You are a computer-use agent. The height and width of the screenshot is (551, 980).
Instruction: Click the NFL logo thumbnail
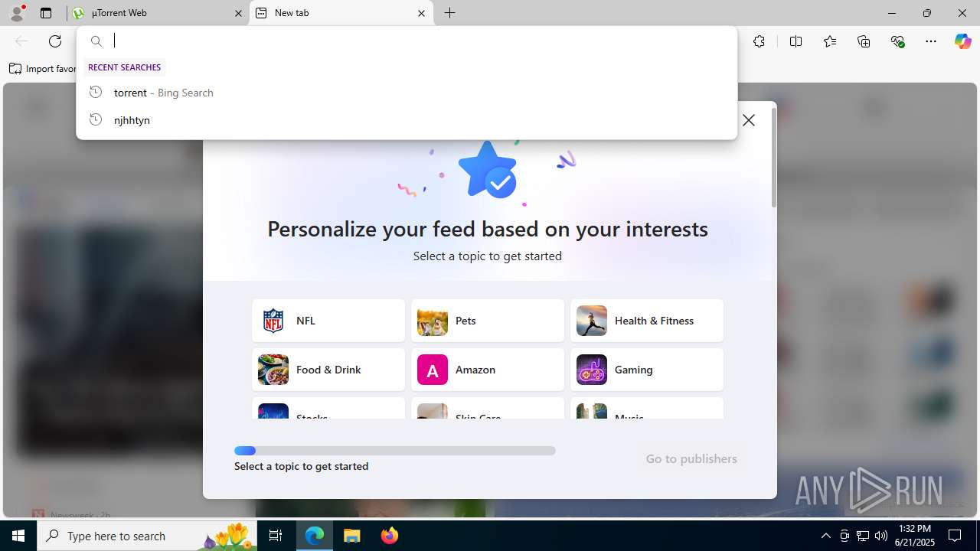[273, 321]
